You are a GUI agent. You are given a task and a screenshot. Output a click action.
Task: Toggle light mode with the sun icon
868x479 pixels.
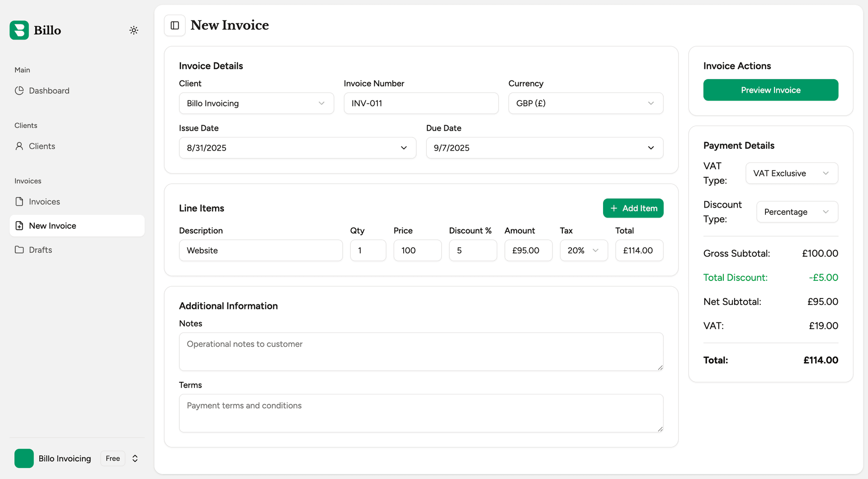click(x=134, y=30)
